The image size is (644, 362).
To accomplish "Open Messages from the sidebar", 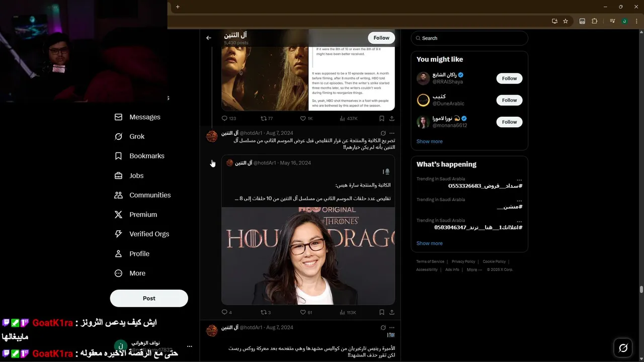I will point(137,117).
